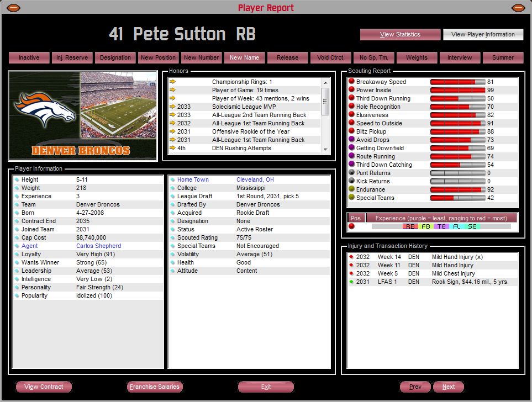Go to the Next player
Screen dimensions: 532x402
click(x=448, y=387)
